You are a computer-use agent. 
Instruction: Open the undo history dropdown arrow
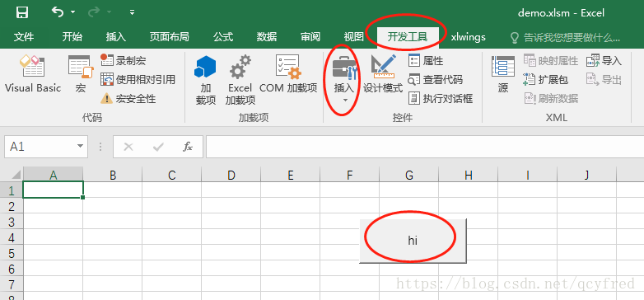pyautogui.click(x=73, y=12)
